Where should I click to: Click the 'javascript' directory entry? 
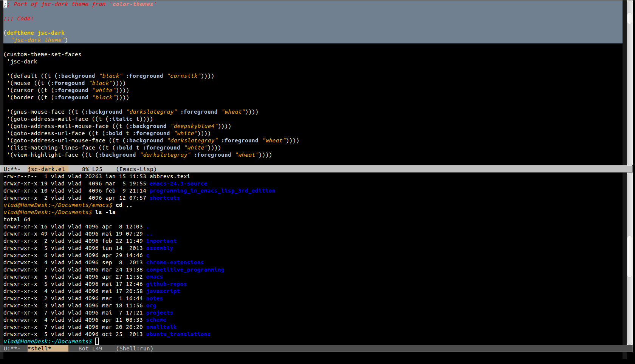coord(163,291)
